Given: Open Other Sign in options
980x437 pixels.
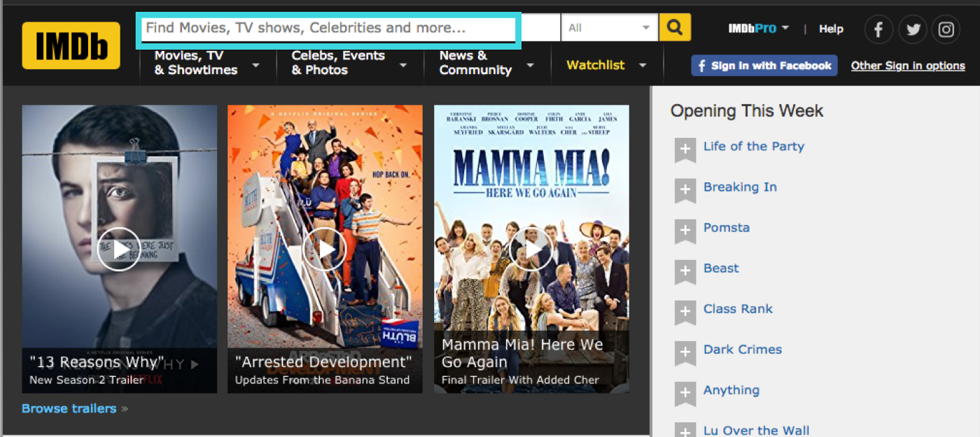Looking at the screenshot, I should (x=908, y=66).
